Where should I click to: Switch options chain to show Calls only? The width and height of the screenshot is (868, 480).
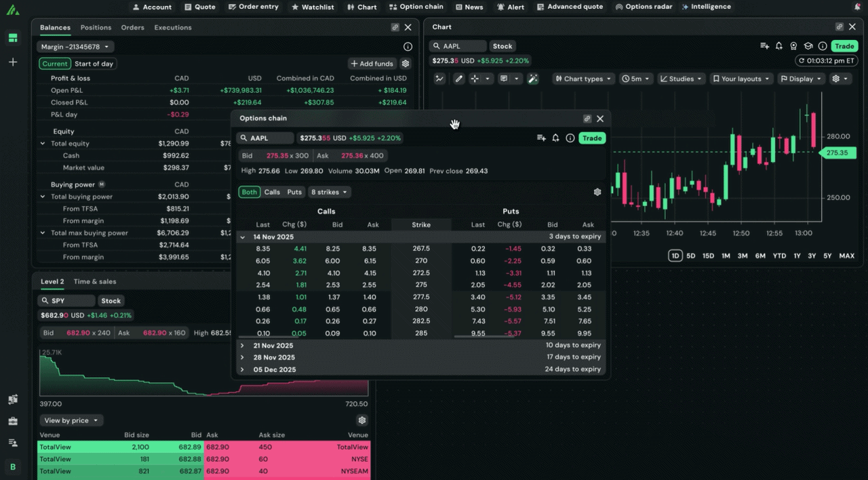click(272, 192)
